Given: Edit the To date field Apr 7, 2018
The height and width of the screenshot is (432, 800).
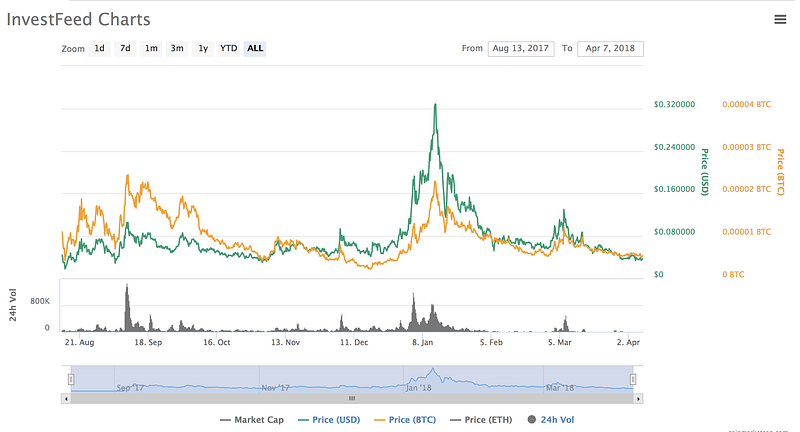Looking at the screenshot, I should coord(610,48).
